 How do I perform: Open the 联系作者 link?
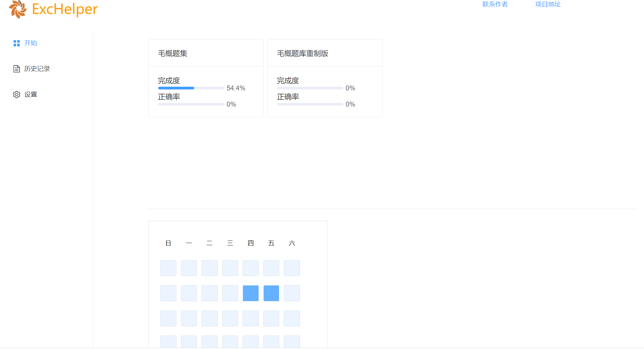pos(495,4)
